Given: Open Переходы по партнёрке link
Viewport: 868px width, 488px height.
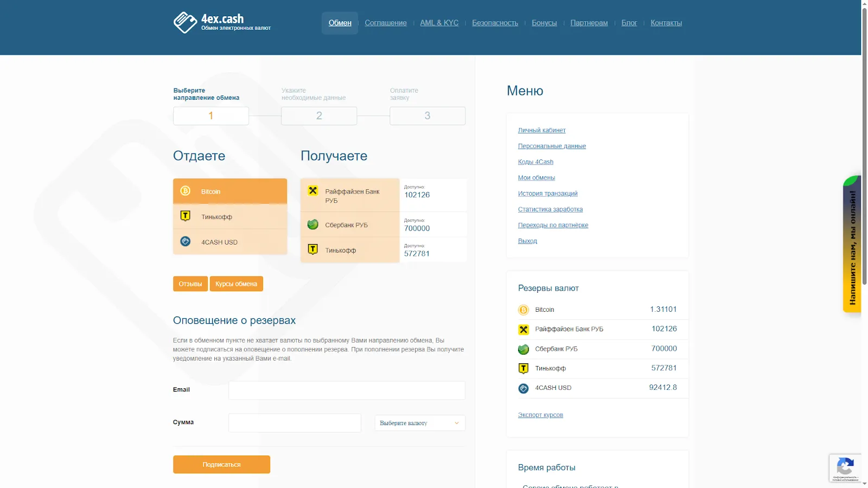Looking at the screenshot, I should coord(553,224).
